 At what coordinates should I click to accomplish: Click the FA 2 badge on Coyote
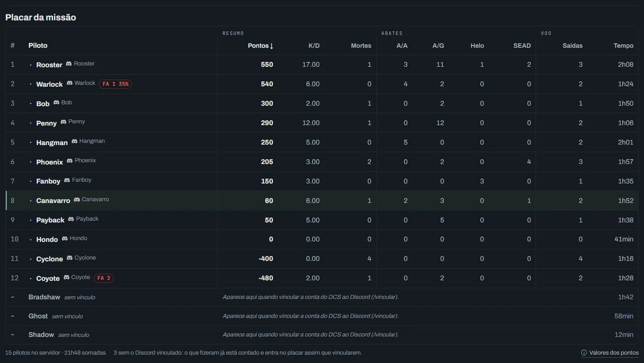coord(103,278)
